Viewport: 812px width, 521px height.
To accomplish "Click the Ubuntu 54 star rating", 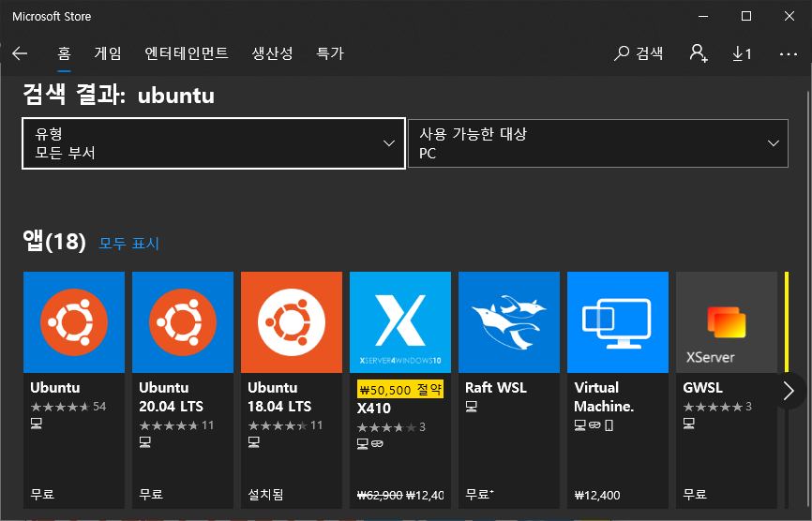I will (68, 407).
